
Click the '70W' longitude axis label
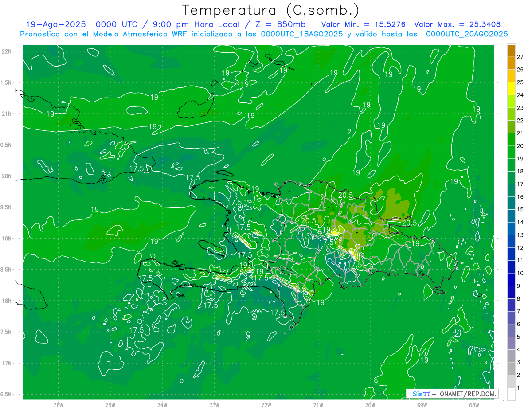tap(370, 405)
